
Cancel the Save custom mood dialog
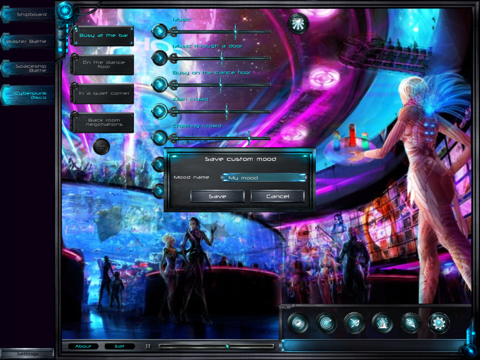click(x=278, y=196)
